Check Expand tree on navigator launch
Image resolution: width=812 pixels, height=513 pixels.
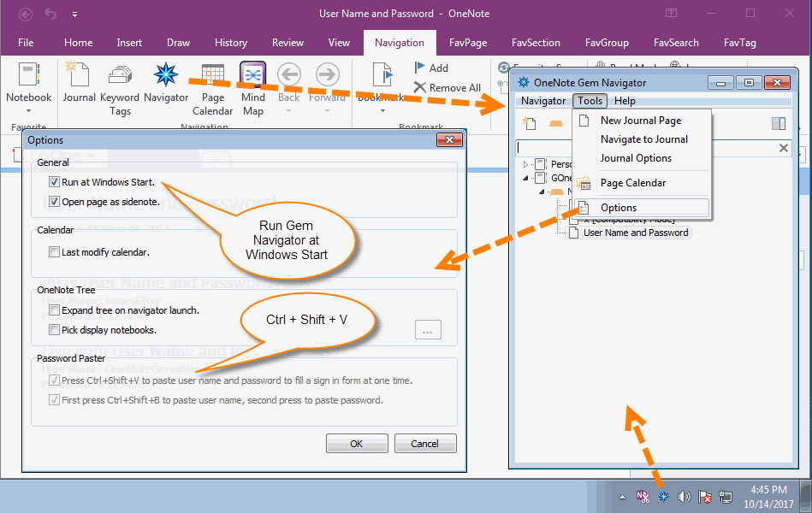[54, 310]
